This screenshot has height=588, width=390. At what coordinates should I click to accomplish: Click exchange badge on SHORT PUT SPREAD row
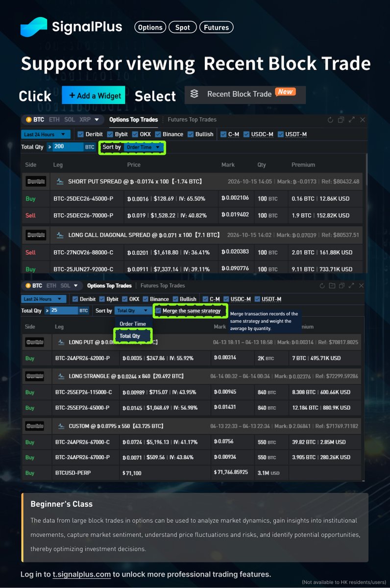36,181
